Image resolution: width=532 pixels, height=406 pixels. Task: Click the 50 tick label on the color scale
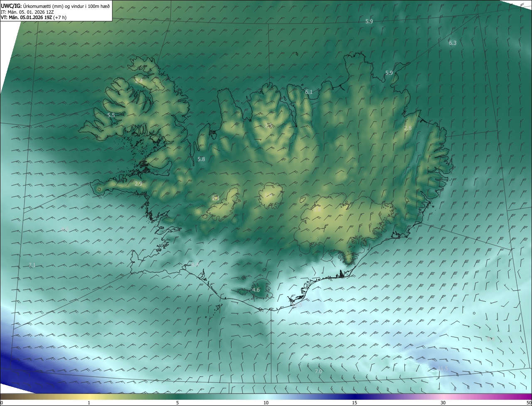click(x=529, y=403)
